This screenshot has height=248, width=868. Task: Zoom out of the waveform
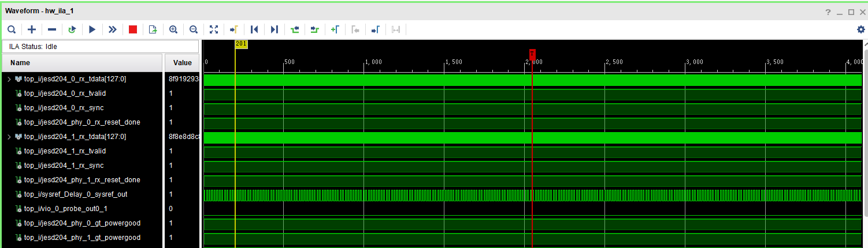click(194, 29)
